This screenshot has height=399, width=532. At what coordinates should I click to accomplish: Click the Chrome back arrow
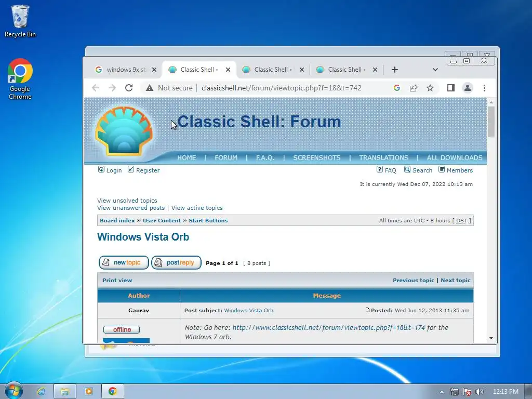[x=96, y=88]
